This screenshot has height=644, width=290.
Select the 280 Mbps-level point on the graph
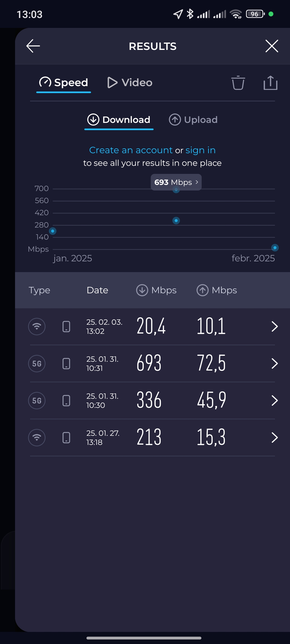click(x=176, y=221)
